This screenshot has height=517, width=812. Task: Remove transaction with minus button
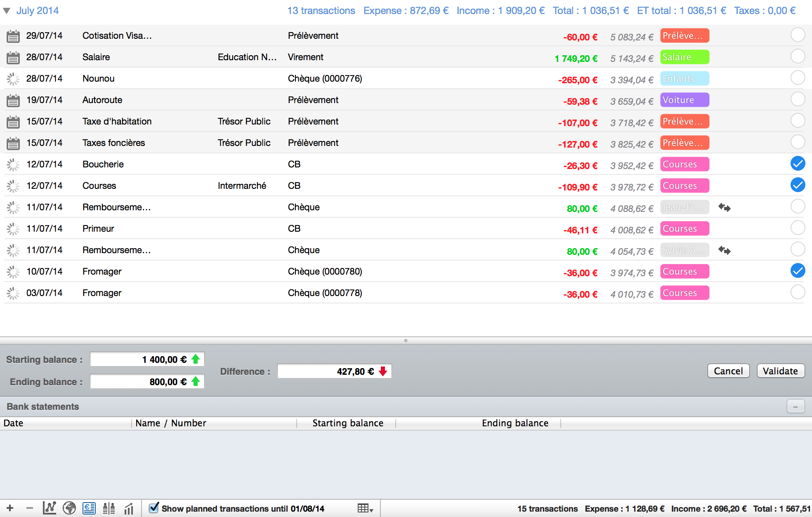click(30, 508)
